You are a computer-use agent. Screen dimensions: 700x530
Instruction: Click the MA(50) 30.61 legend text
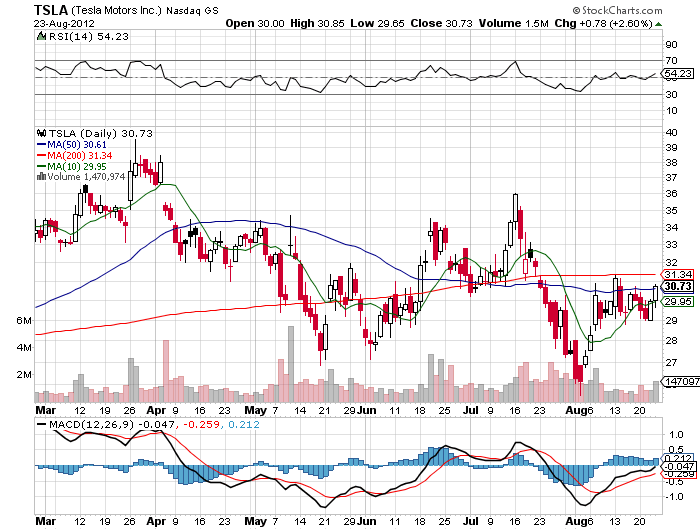[77, 145]
